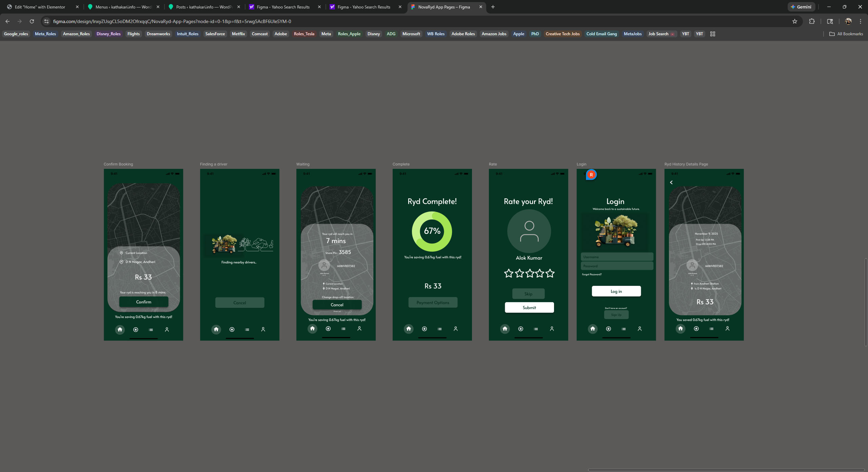Open the Creative Tech Jobs bookmark

[563, 34]
